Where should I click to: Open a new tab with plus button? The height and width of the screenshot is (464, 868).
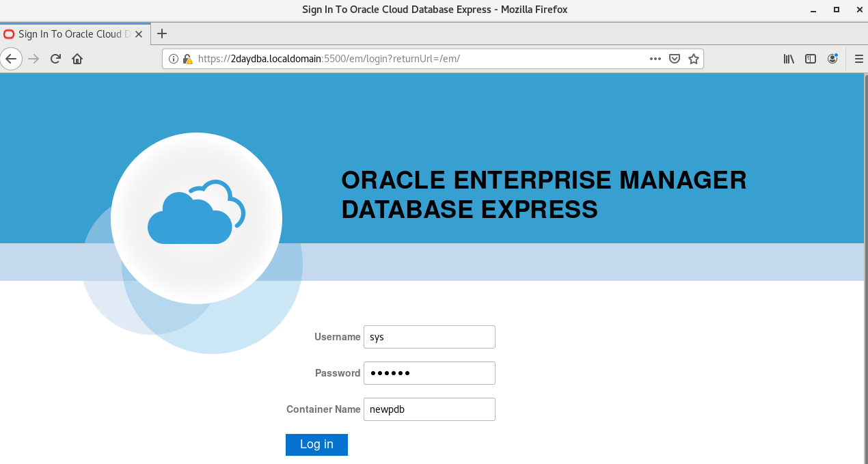click(x=162, y=33)
